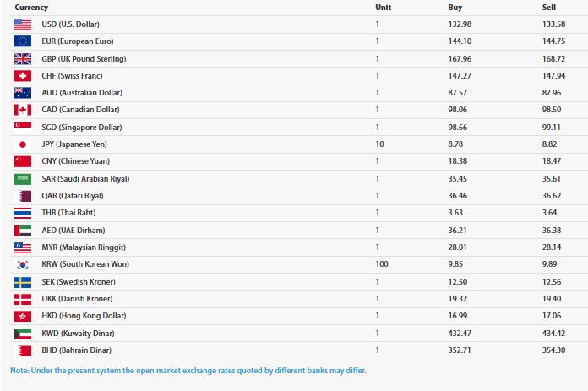
Task: Click the Currency column header
Action: coord(31,8)
